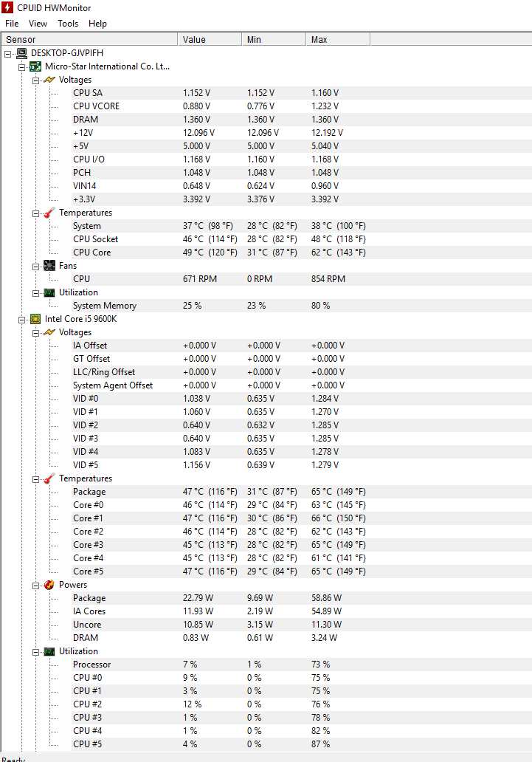The height and width of the screenshot is (762, 532).
Task: Select the System Agent Offset row
Action: [x=301, y=385]
